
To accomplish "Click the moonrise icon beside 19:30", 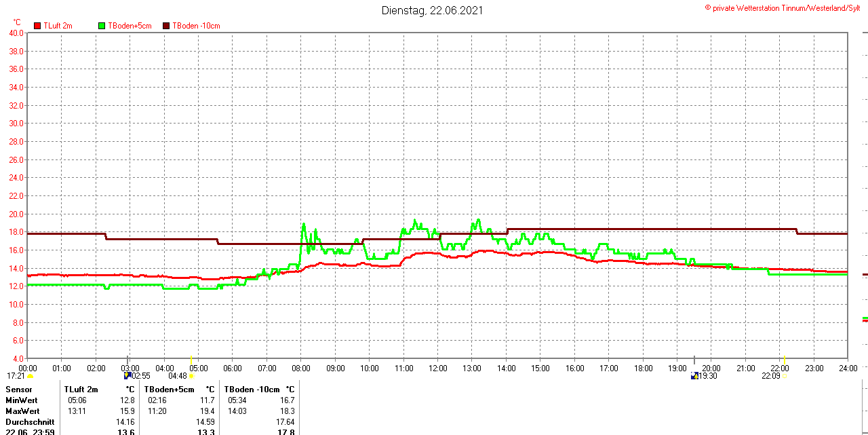I will 694,375.
